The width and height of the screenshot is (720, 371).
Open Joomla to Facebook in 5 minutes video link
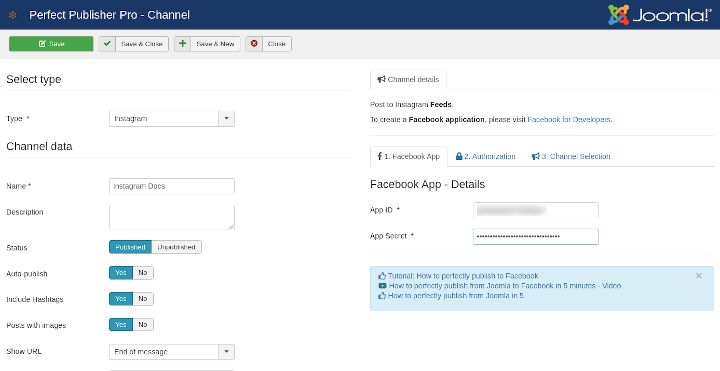pos(505,286)
